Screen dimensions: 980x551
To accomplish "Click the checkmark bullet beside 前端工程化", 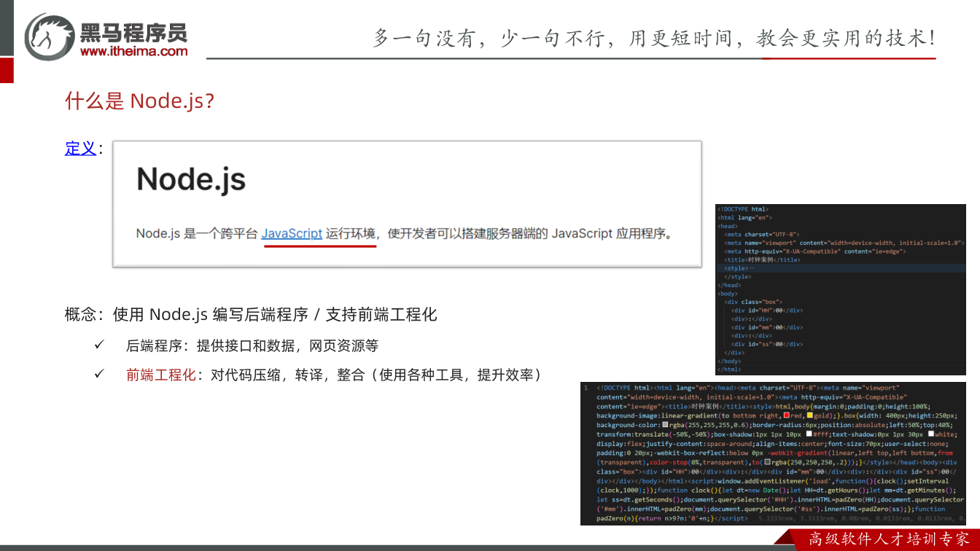I will 100,375.
